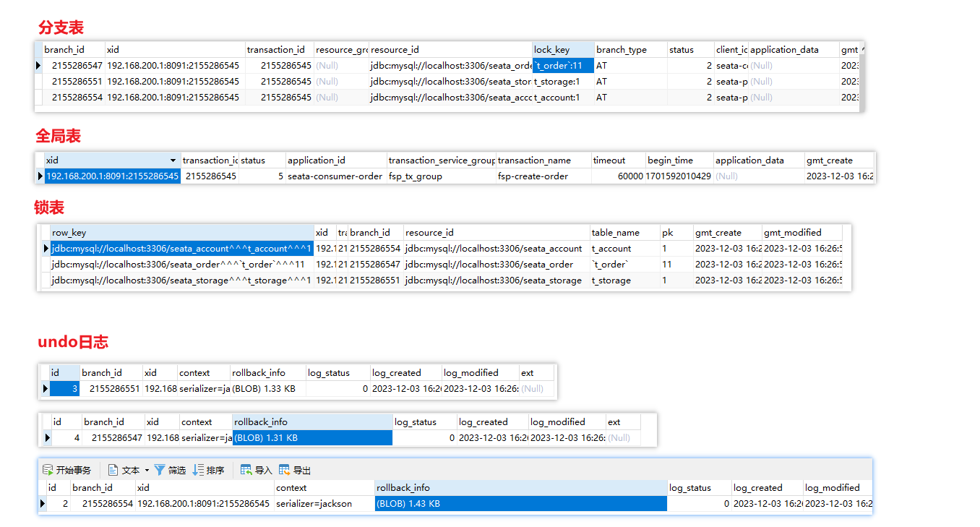Click the row indicator arrow of branch table's first row
This screenshot has height=527, width=980.
38,66
